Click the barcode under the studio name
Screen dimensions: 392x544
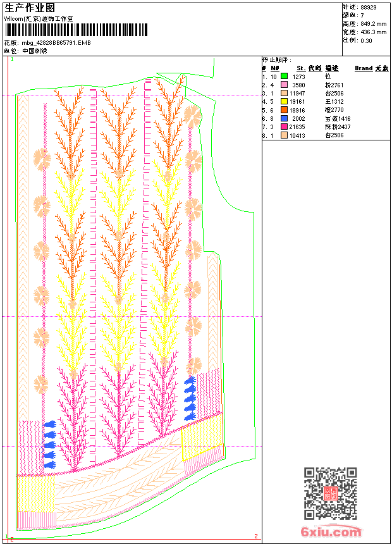click(x=76, y=30)
